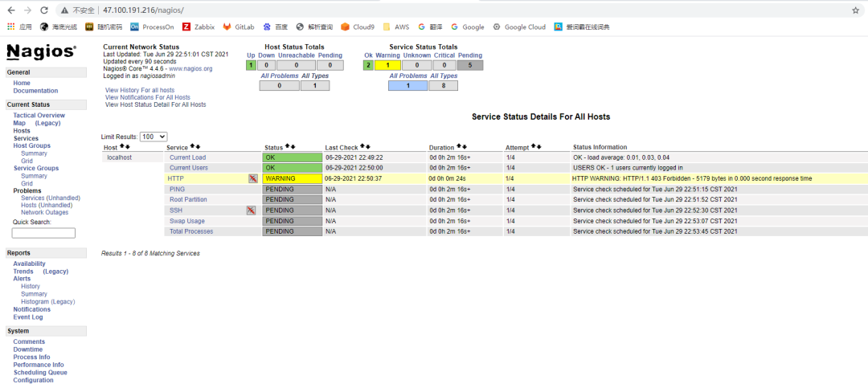Open Services (Unhandled) under Problems
This screenshot has height=388, width=868.
tap(50, 198)
